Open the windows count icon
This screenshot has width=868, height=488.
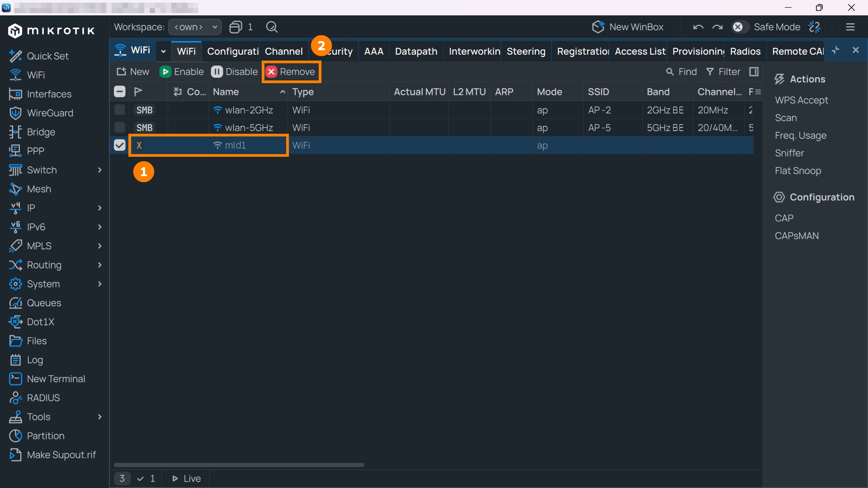coord(236,27)
